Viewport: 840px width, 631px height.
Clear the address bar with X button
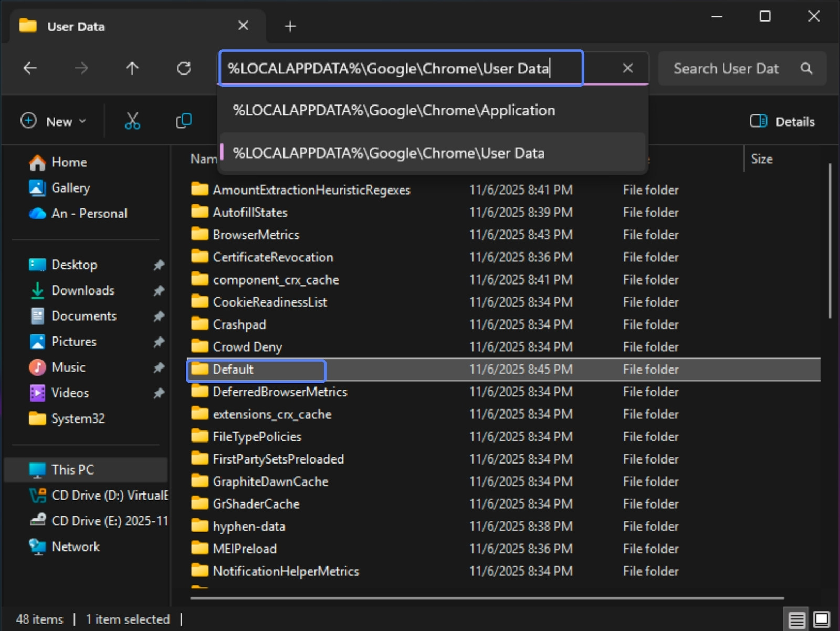pos(627,68)
